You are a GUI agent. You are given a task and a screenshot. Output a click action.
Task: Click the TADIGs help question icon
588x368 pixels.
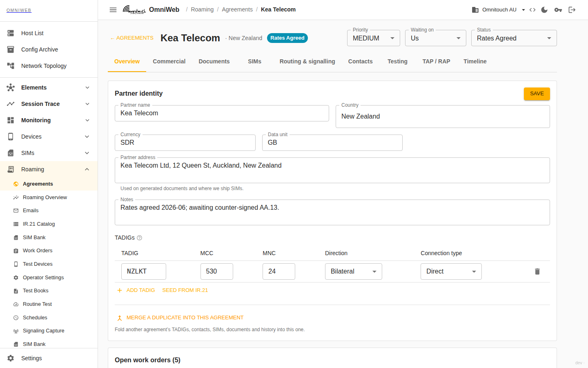point(139,238)
